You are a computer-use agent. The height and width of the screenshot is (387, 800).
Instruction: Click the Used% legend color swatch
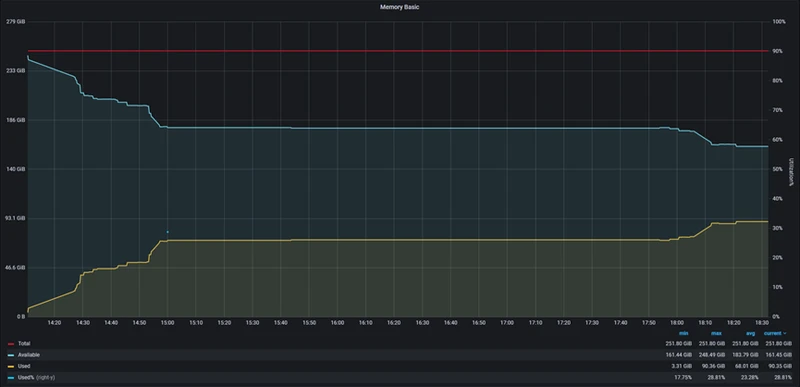click(11, 378)
